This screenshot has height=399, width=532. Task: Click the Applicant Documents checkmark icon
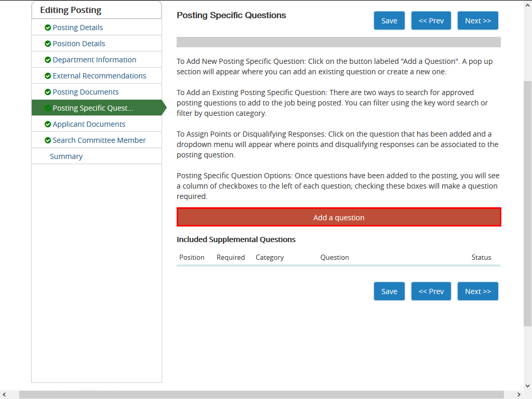point(48,124)
